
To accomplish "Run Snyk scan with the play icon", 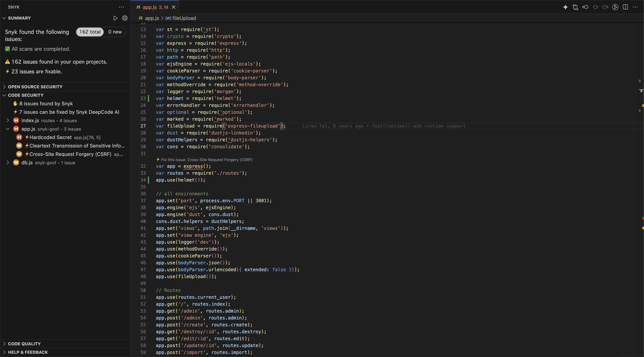I will (115, 18).
